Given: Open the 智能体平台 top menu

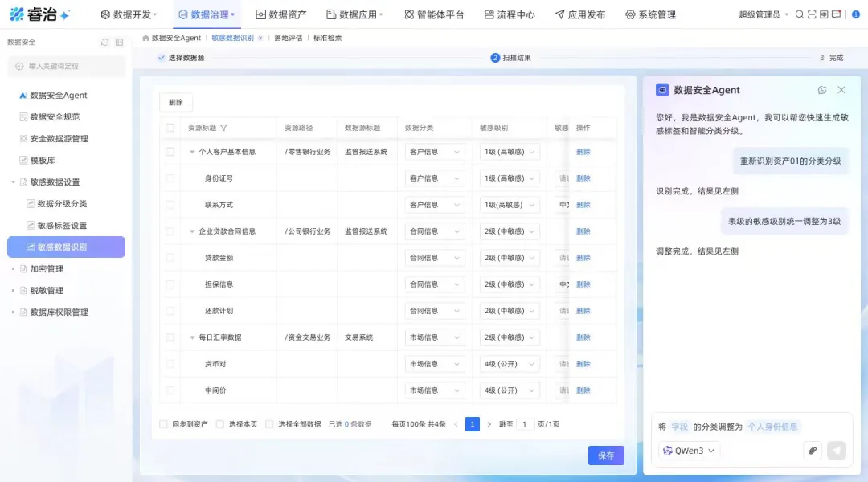Looking at the screenshot, I should coord(434,14).
